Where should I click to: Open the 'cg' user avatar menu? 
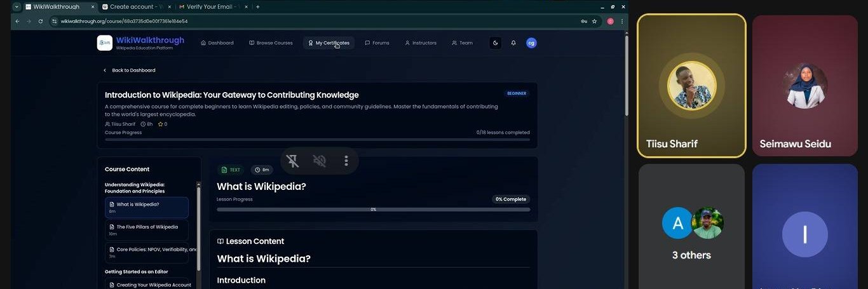(x=531, y=43)
